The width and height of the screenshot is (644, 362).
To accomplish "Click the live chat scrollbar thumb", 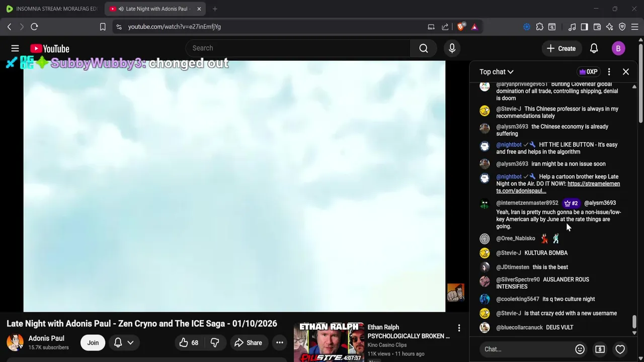I will click(x=634, y=321).
